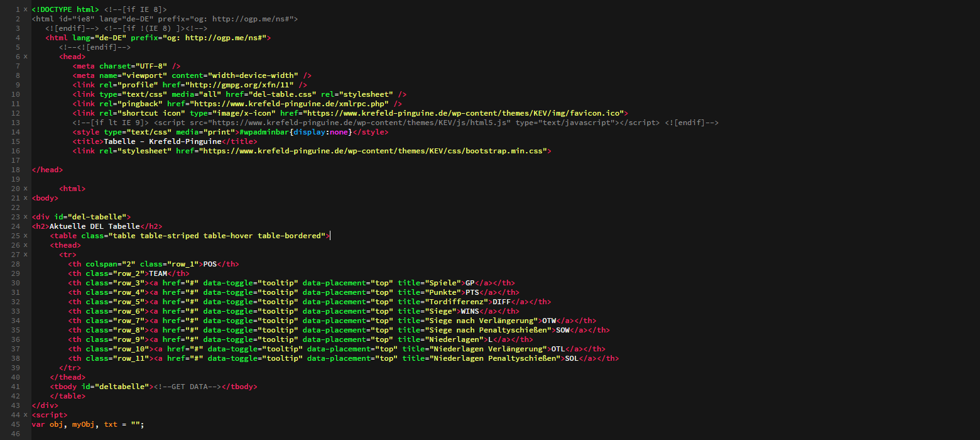Collapse the table row fold on line 27

point(24,254)
